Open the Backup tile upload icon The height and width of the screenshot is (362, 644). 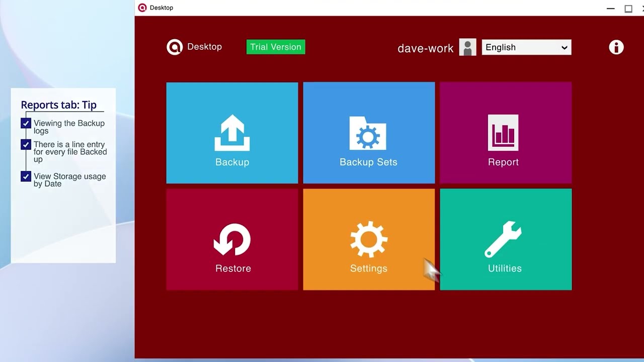click(x=232, y=133)
